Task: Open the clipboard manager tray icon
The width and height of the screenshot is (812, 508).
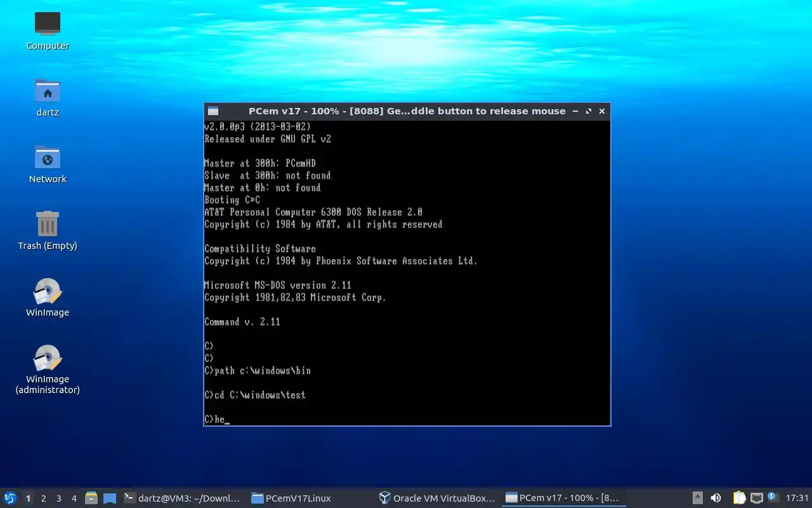Action: tap(739, 498)
